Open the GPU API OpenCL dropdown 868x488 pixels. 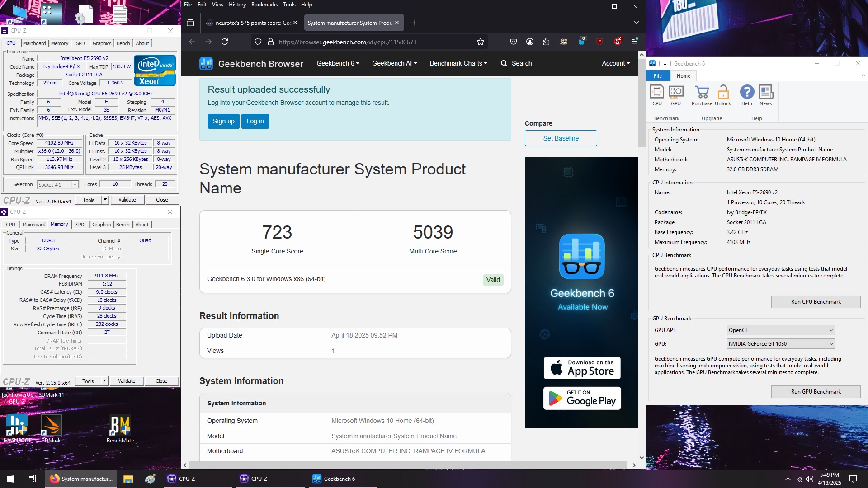click(x=781, y=330)
